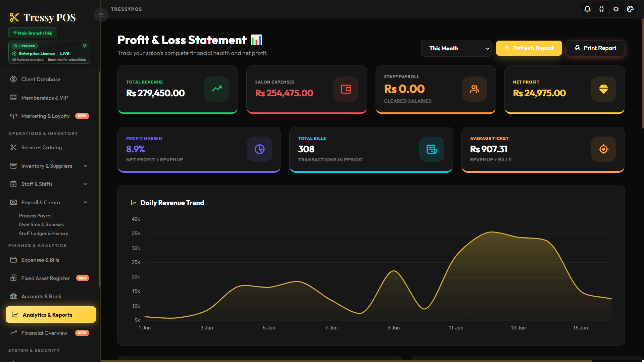
Task: Open Process Payroll sub-item
Action: [x=36, y=216]
